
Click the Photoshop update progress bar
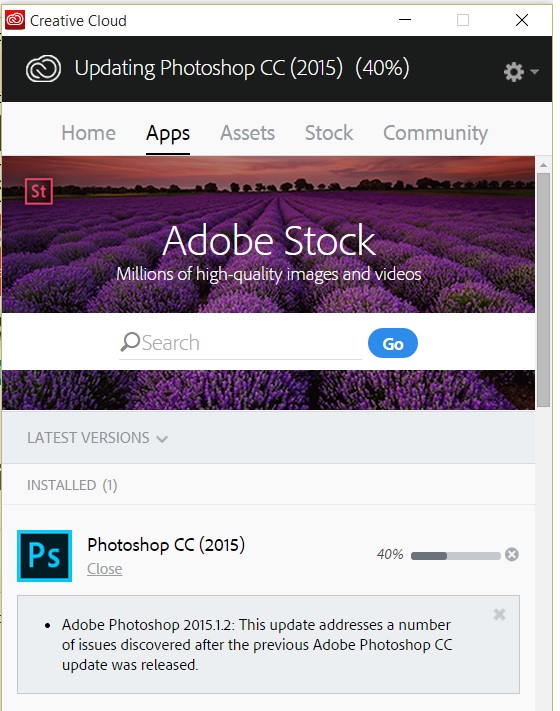coord(455,556)
